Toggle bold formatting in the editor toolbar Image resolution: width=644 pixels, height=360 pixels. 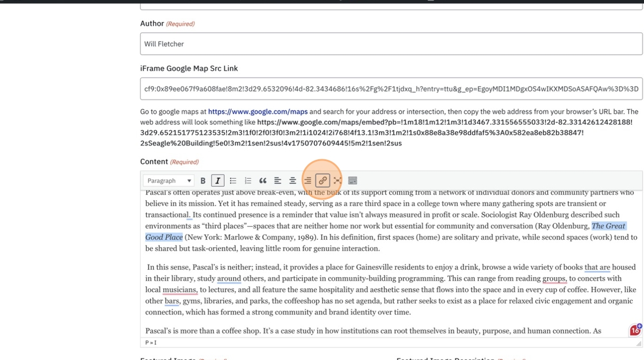[x=203, y=181]
